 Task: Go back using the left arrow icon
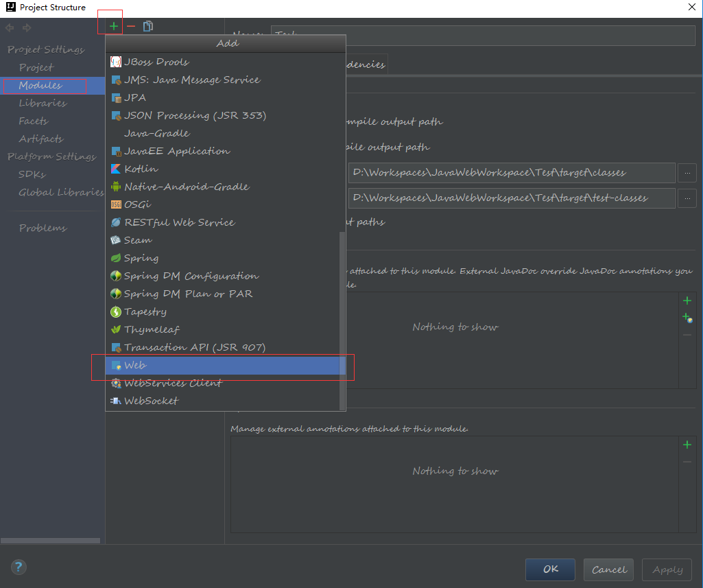click(10, 28)
